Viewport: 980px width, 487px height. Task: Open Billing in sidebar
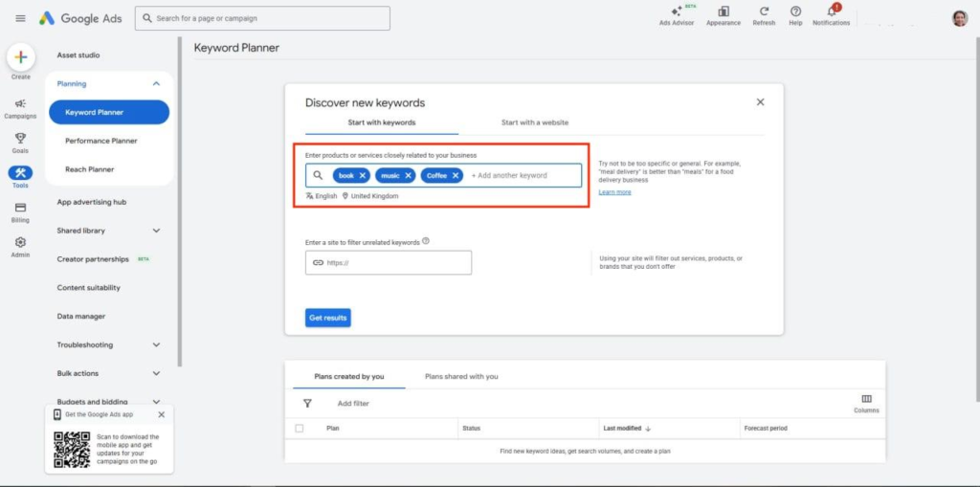point(21,212)
